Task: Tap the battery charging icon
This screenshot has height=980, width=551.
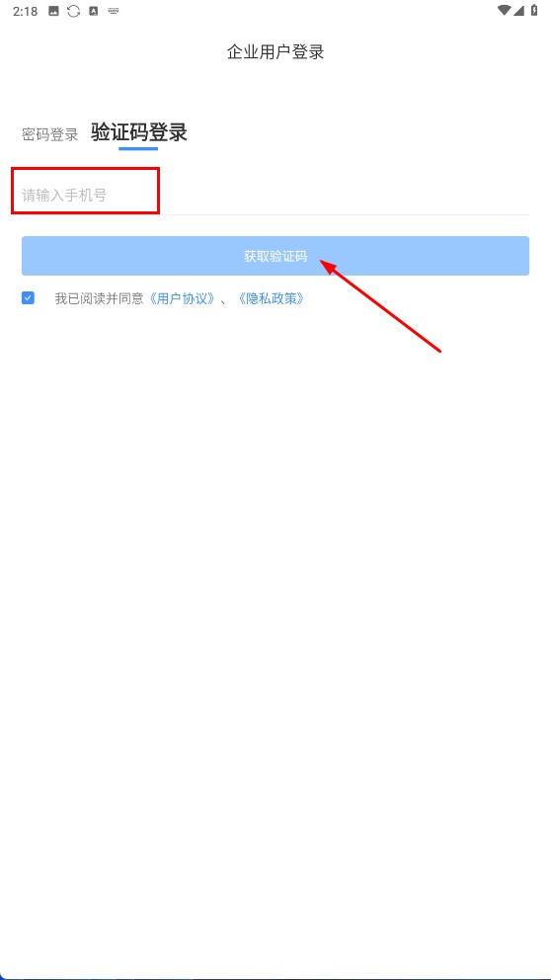Action: click(535, 10)
